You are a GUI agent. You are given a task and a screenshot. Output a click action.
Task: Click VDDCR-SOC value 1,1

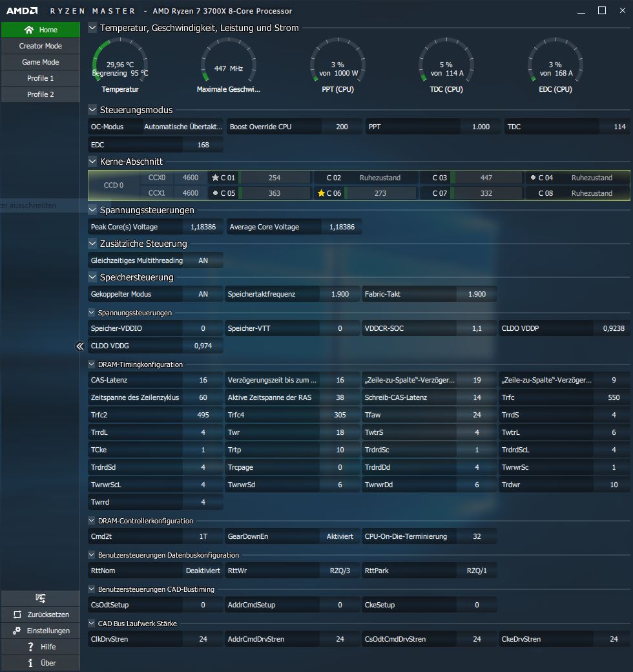pyautogui.click(x=477, y=328)
